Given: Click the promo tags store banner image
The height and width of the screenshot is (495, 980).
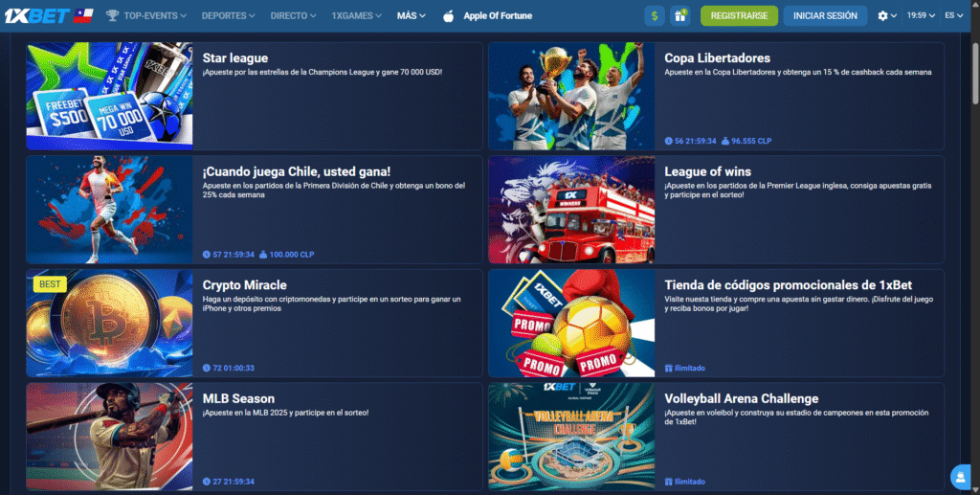Looking at the screenshot, I should 572,323.
